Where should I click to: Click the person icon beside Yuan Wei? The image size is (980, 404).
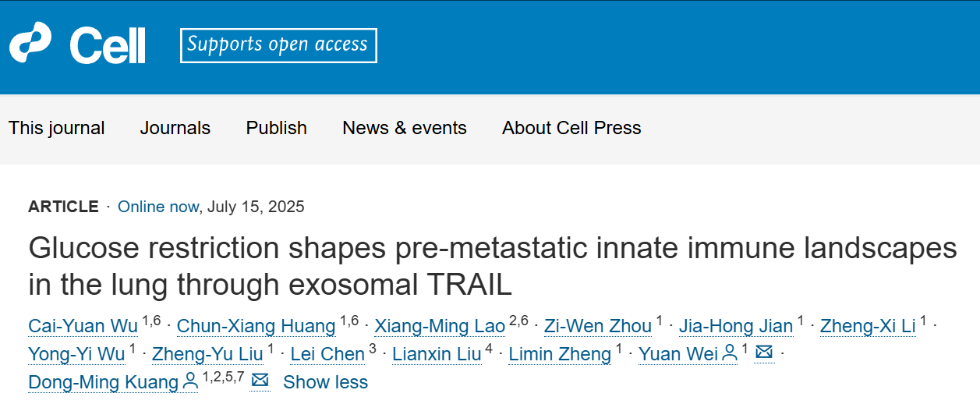[x=730, y=354]
